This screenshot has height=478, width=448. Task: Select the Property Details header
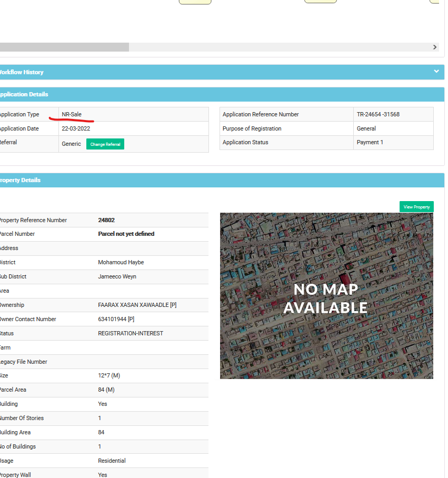(222, 180)
